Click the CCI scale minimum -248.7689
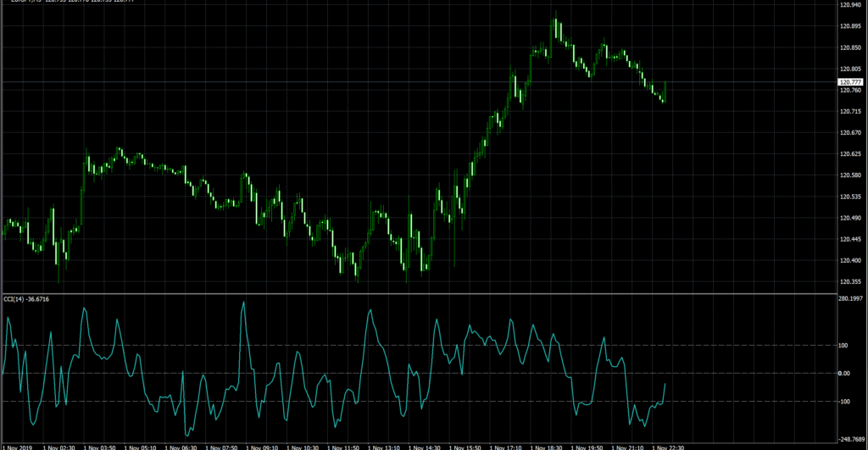The image size is (868, 450). coord(852,440)
